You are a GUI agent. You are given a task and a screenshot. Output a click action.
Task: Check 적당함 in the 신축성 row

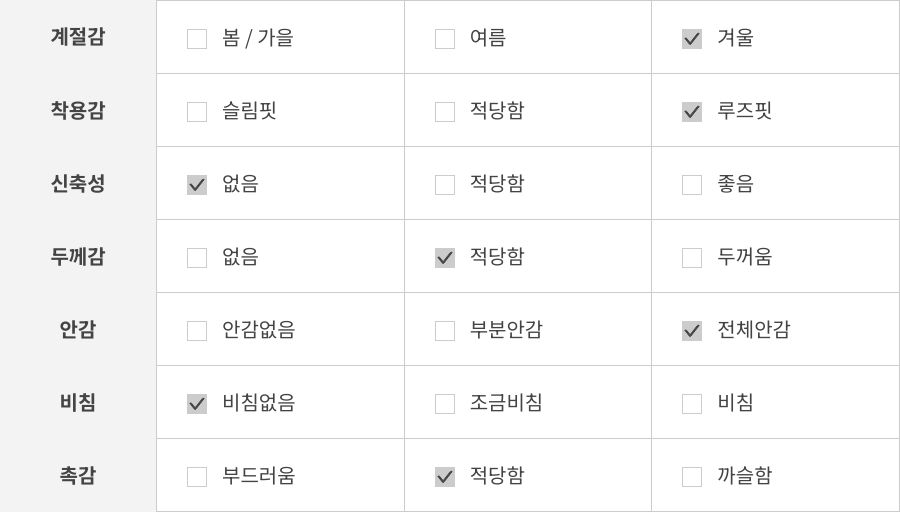[445, 185]
